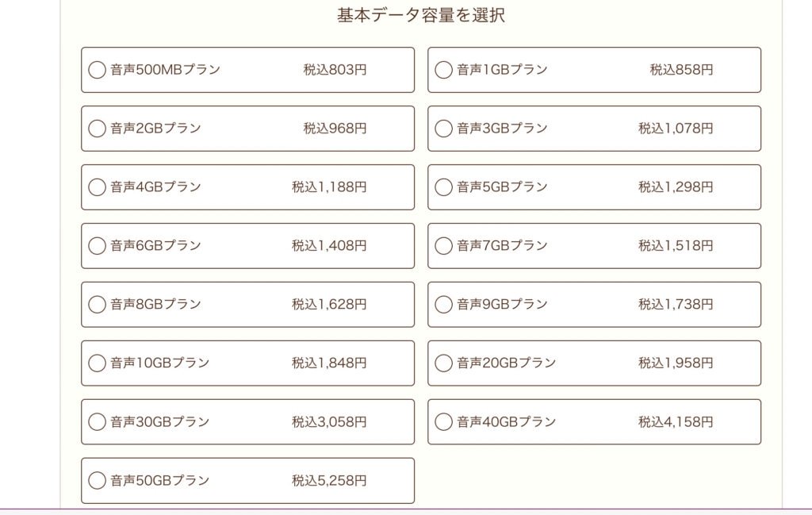Viewport: 812px width, 515px height.
Task: Click the 基本データ容量を選択 heading
Action: (x=421, y=15)
